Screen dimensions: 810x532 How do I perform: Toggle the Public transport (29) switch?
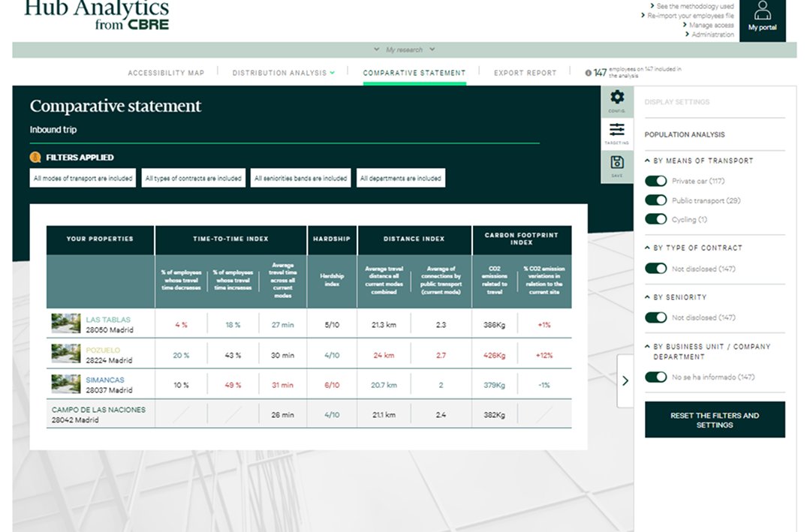[655, 200]
